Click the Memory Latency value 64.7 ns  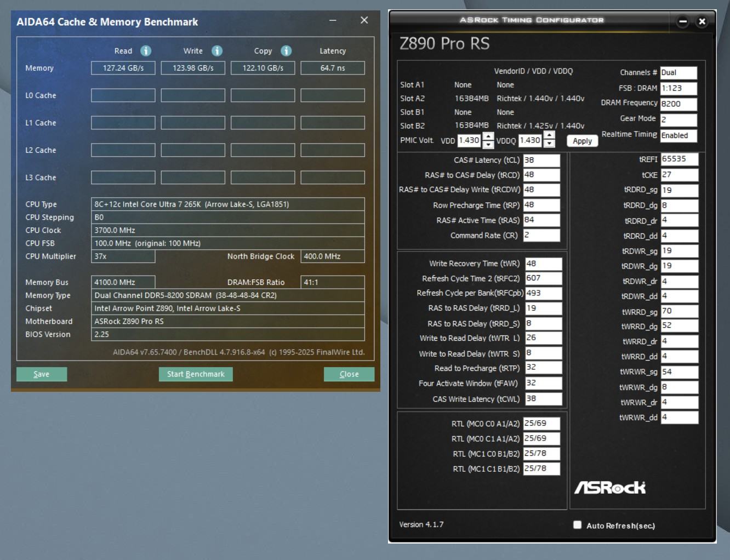pos(333,68)
